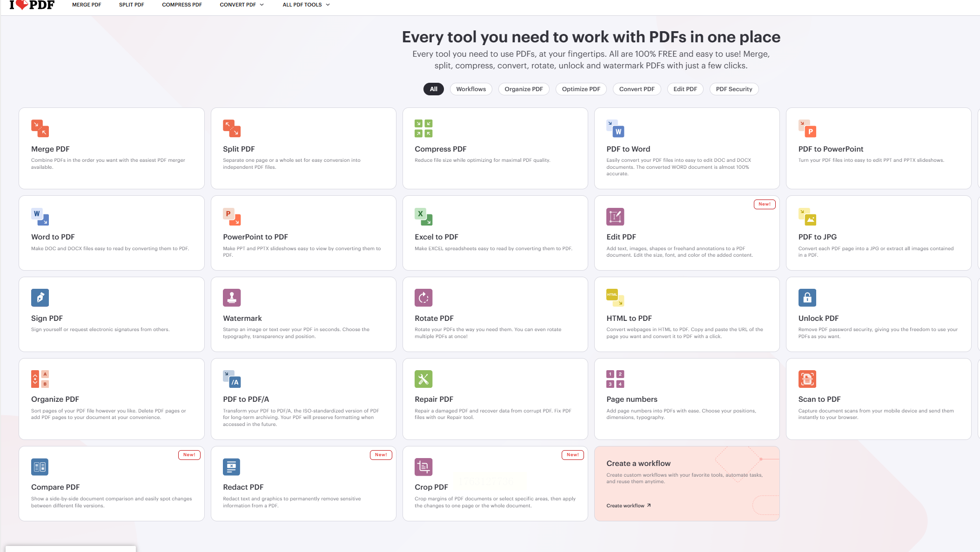Click the Sign PDF pen icon
This screenshot has width=980, height=552.
point(40,298)
